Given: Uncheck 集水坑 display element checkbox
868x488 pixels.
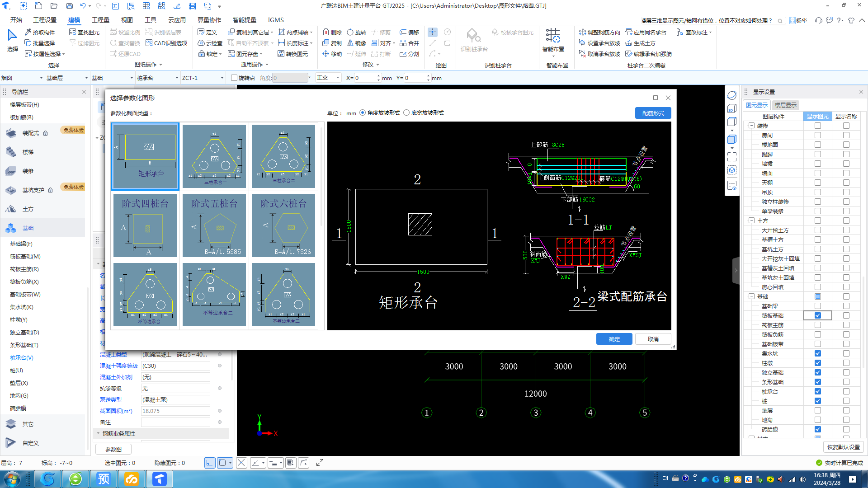Looking at the screenshot, I should point(818,353).
